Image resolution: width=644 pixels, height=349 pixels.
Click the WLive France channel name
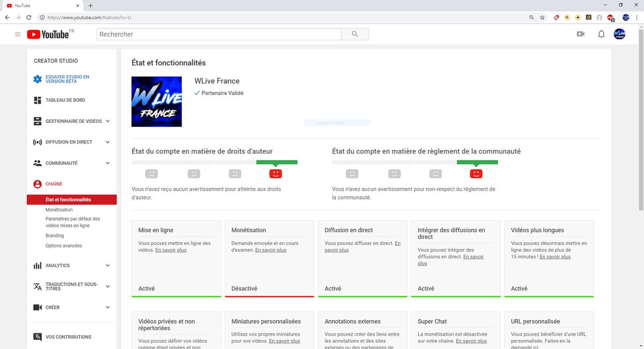point(217,81)
